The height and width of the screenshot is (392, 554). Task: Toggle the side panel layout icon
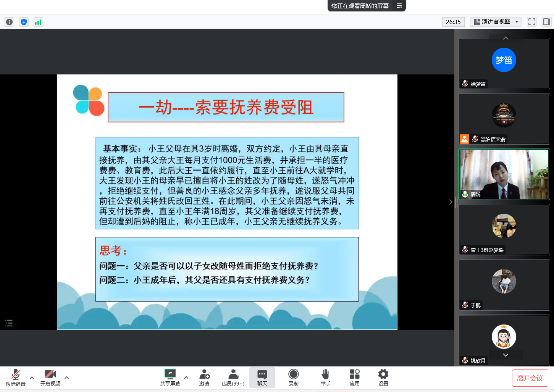pyautogui.click(x=546, y=22)
